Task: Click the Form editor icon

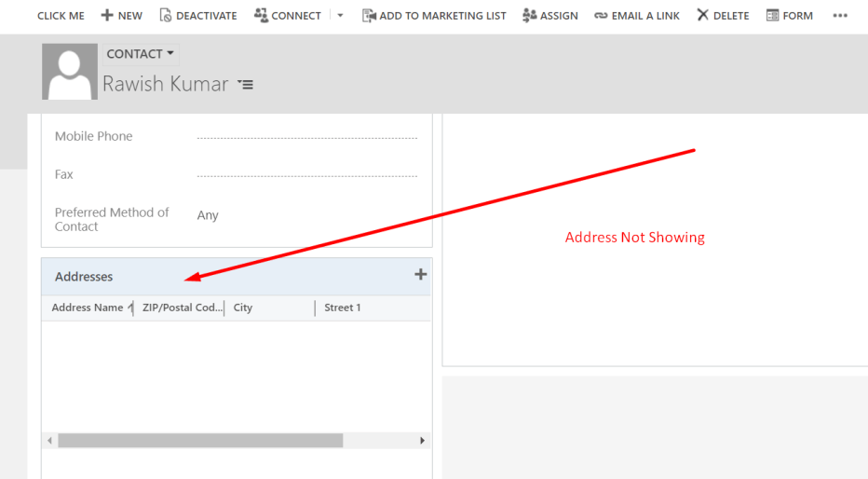Action: (772, 16)
